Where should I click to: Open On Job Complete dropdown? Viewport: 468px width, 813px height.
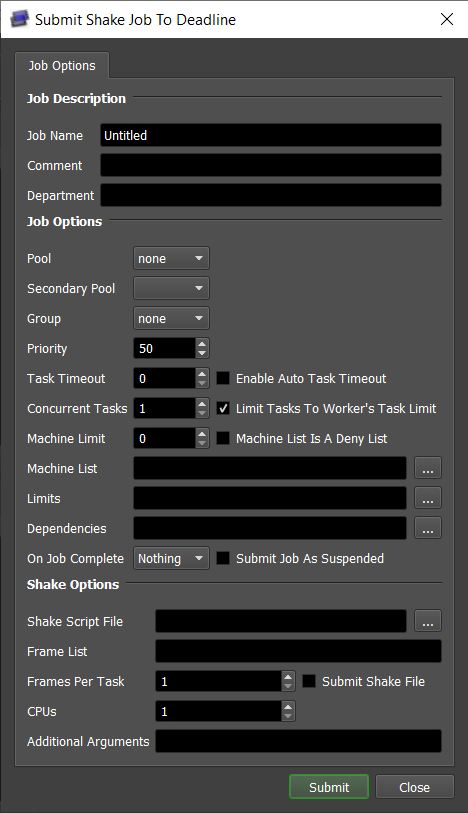coord(171,558)
